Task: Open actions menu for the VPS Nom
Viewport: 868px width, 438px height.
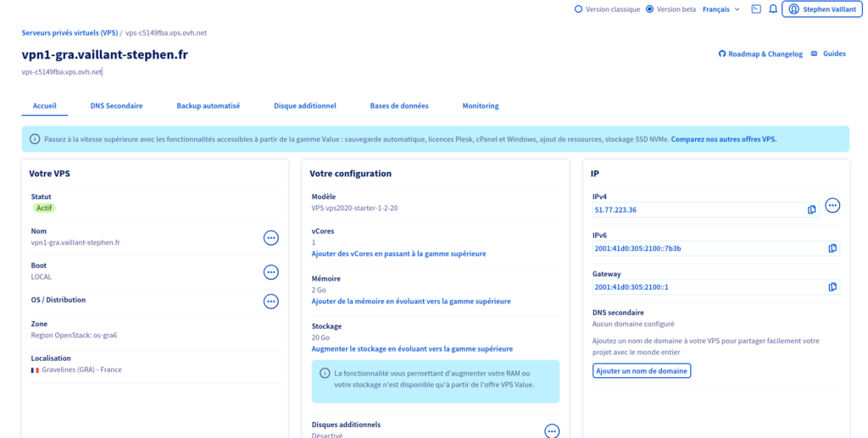Action: click(x=271, y=238)
